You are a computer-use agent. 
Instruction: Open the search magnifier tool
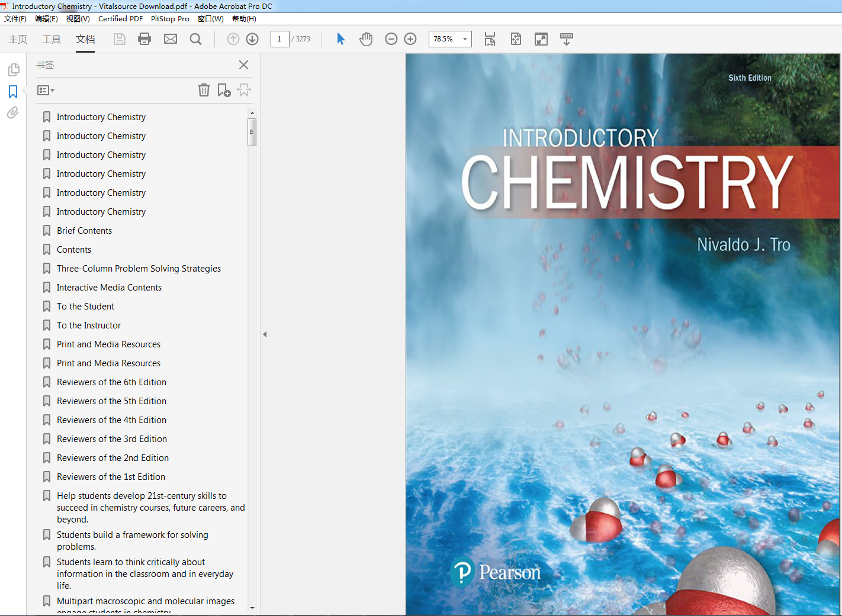pyautogui.click(x=195, y=39)
